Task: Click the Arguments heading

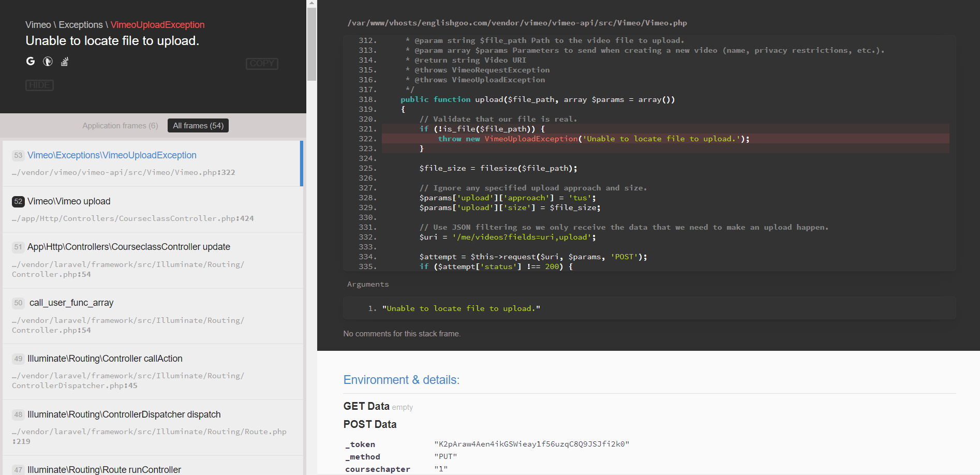Action: (x=368, y=284)
